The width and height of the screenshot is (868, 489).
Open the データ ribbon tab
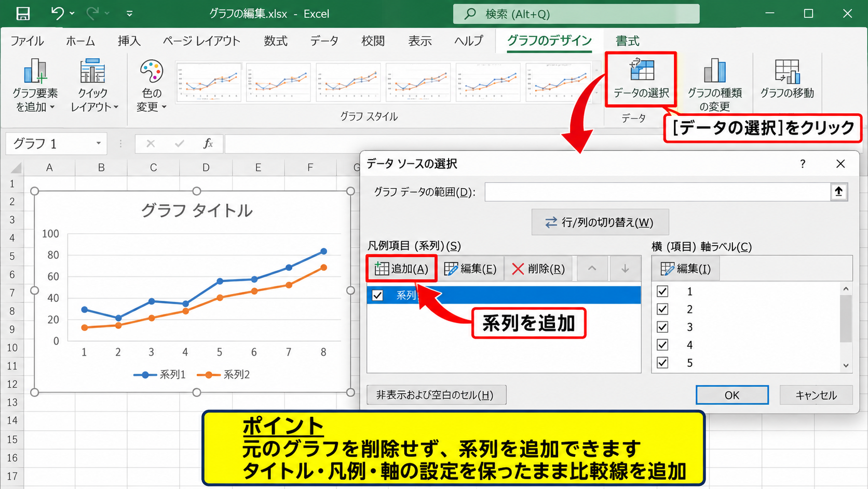click(324, 41)
